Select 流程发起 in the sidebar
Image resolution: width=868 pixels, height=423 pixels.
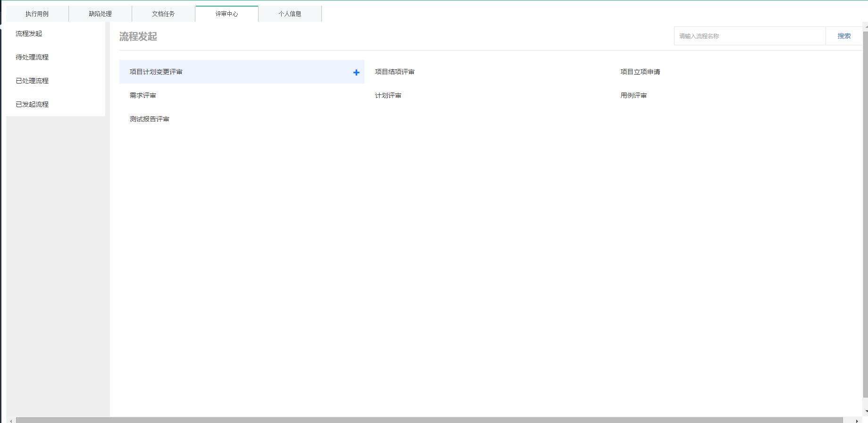(x=29, y=34)
